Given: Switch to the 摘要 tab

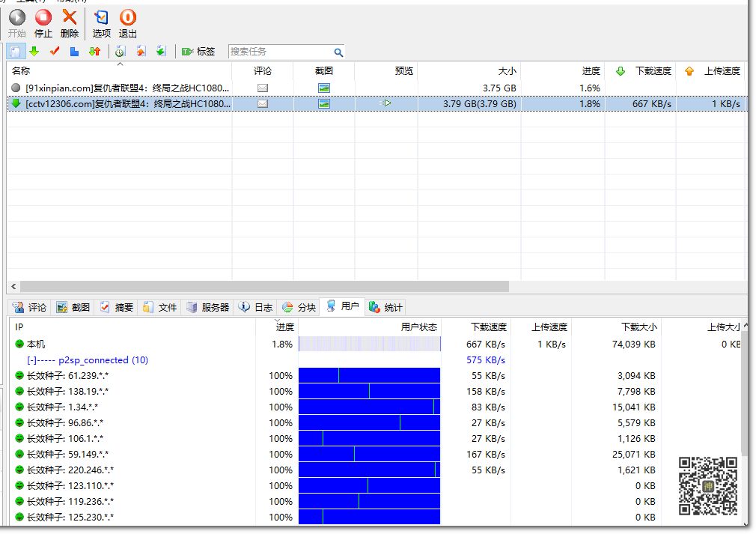Looking at the screenshot, I should pyautogui.click(x=117, y=307).
